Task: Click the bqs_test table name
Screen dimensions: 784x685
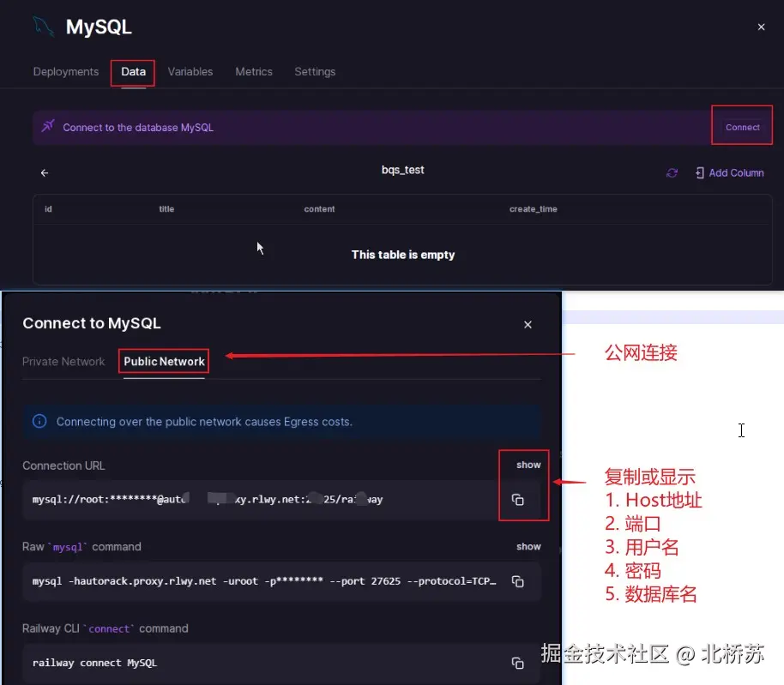Action: point(402,170)
